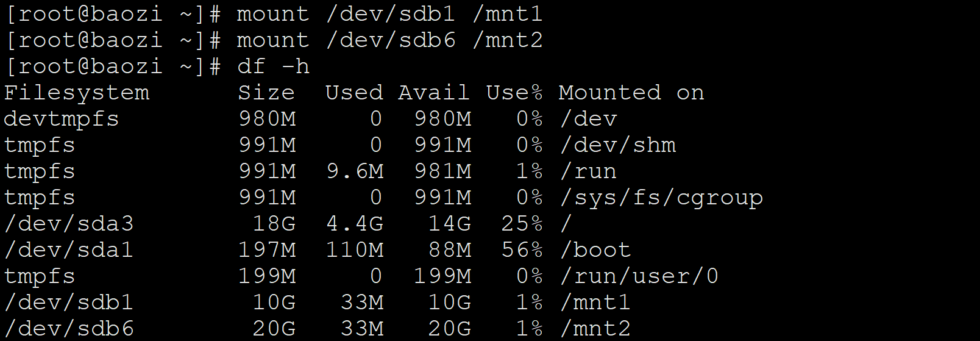Click the '/dev/shm' mount point text

point(618,145)
